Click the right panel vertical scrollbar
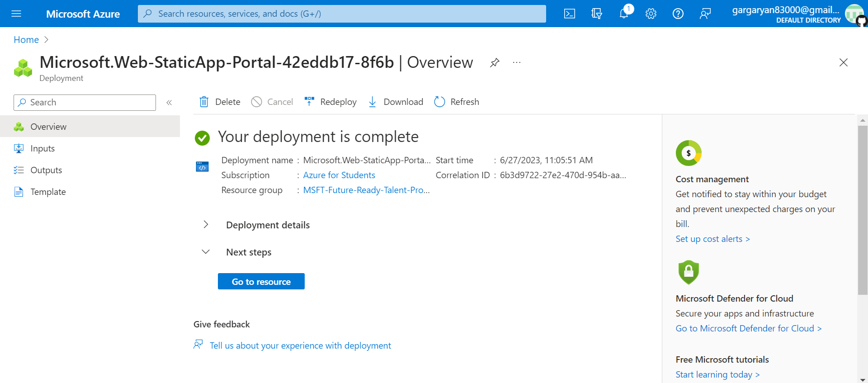 click(863, 210)
